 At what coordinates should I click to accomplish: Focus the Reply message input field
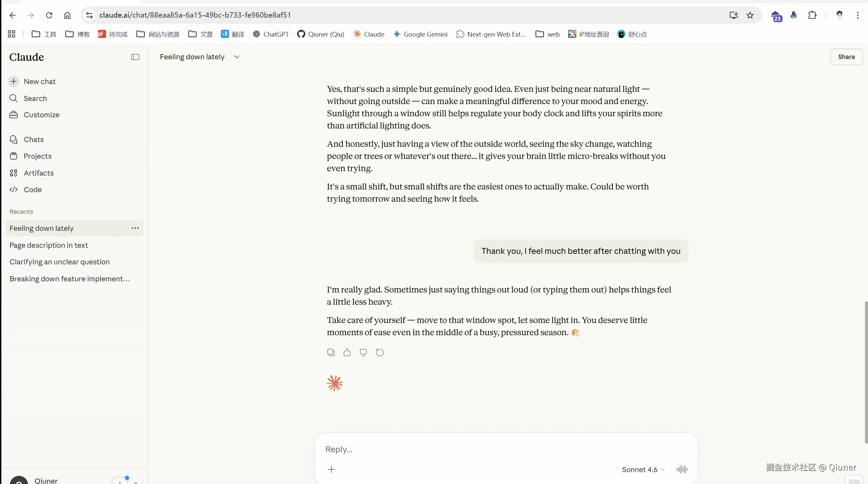coord(505,449)
